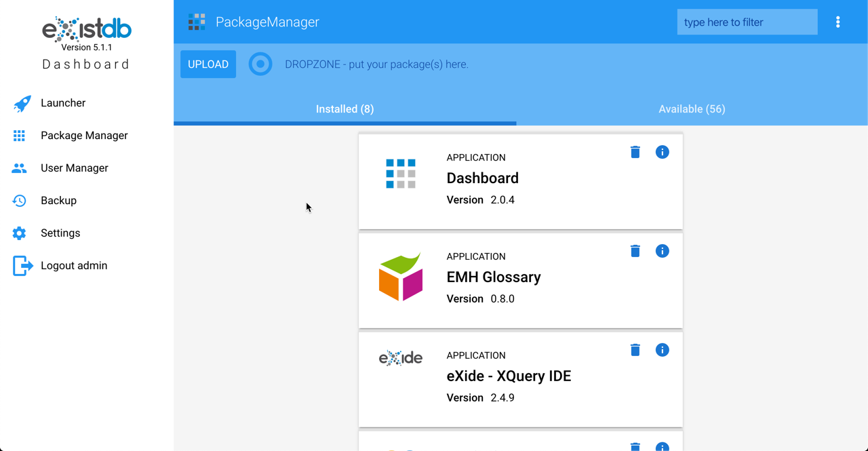The height and width of the screenshot is (451, 868).
Task: Click the Dashboard package title
Action: [x=483, y=178]
